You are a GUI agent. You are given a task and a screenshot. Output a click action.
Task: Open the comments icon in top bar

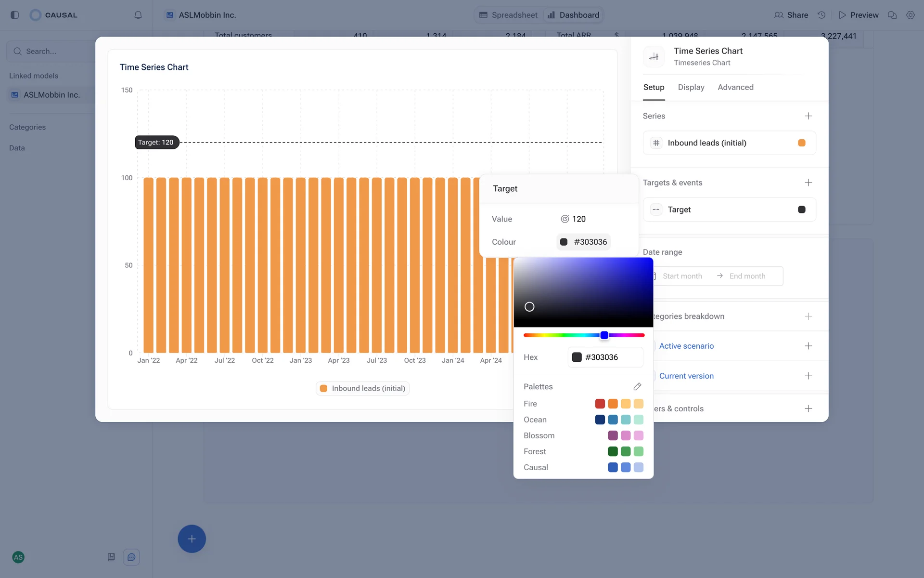[x=892, y=15]
